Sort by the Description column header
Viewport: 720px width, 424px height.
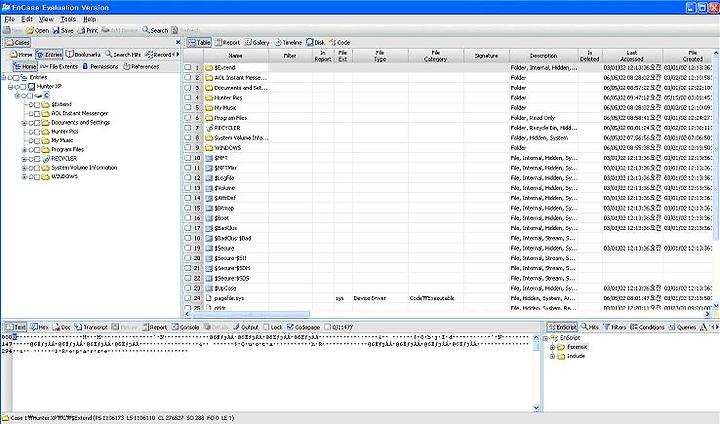[544, 56]
